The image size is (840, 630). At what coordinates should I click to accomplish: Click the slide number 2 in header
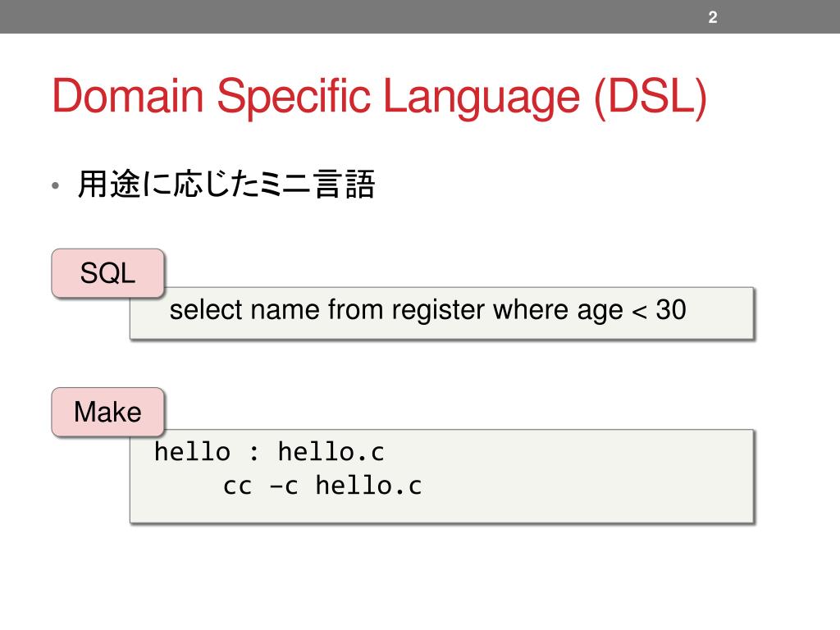(x=712, y=17)
